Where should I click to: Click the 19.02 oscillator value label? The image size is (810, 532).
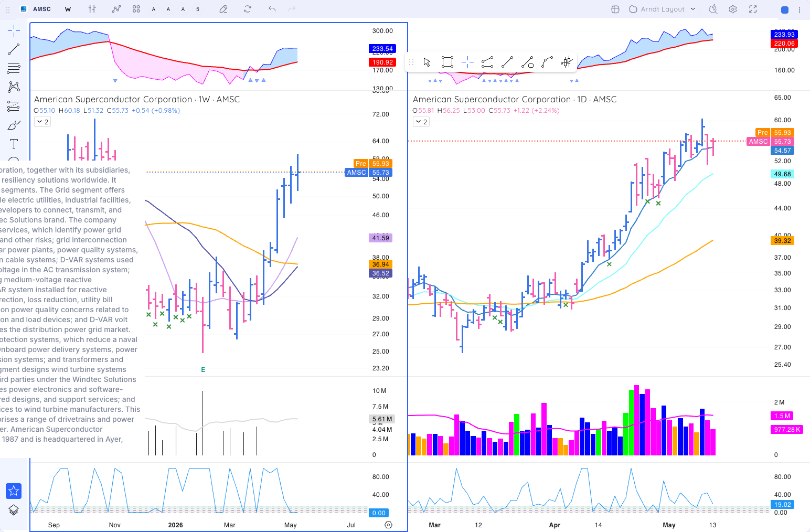point(782,505)
